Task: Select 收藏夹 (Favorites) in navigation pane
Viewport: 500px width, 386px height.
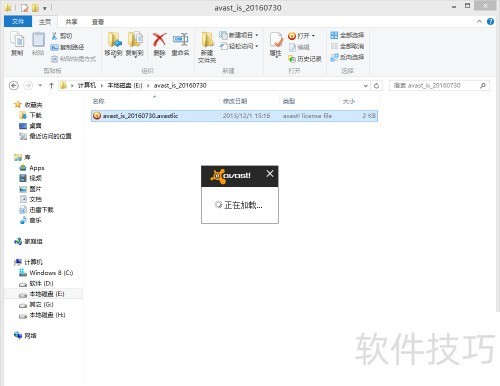Action: 33,105
